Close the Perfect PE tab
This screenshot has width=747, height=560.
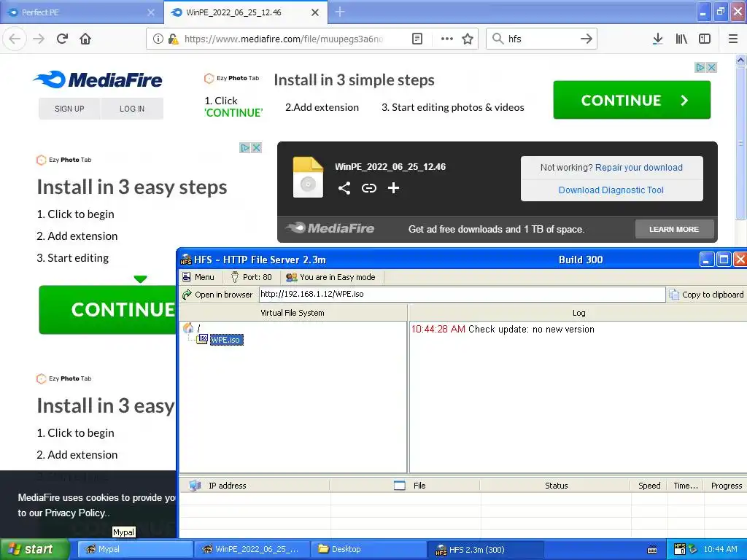click(150, 12)
